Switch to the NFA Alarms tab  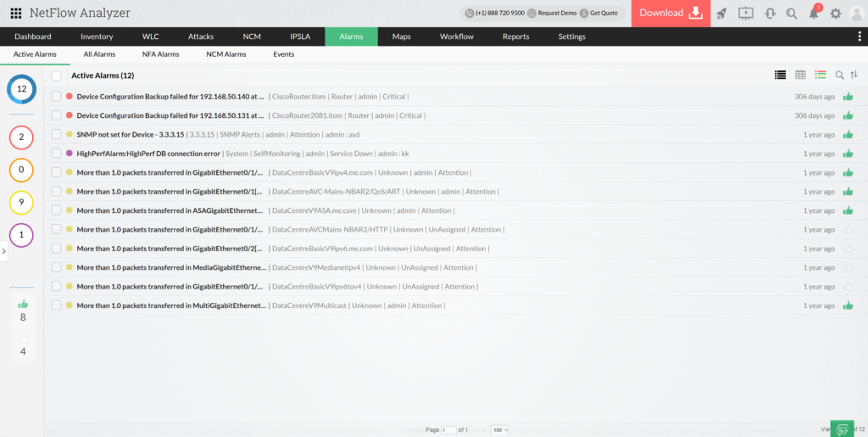tap(160, 54)
